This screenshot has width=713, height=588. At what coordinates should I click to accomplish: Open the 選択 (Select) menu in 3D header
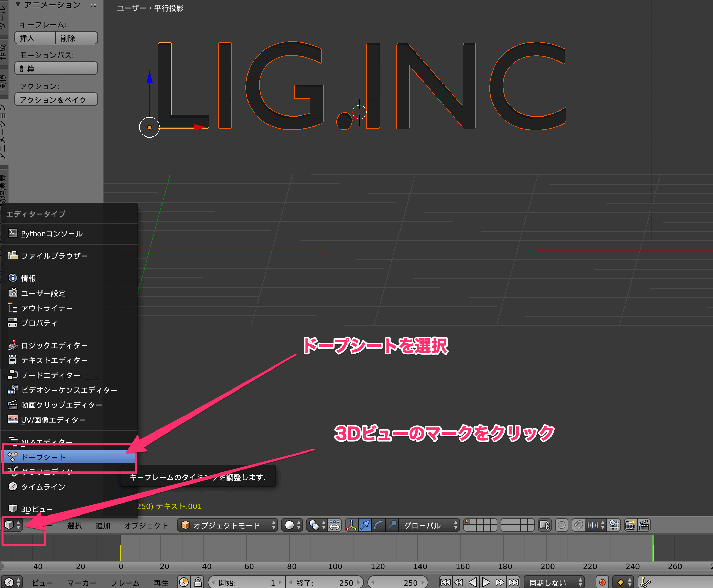coord(74,526)
